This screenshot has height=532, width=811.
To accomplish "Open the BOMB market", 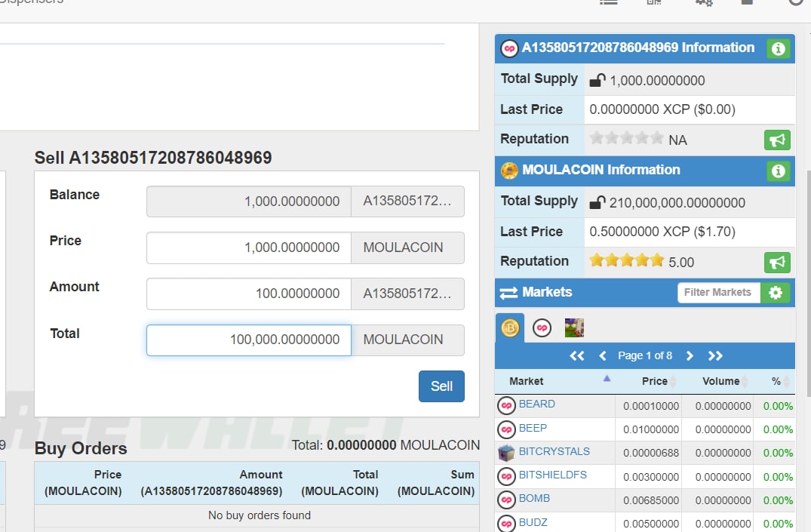I will 534,498.
